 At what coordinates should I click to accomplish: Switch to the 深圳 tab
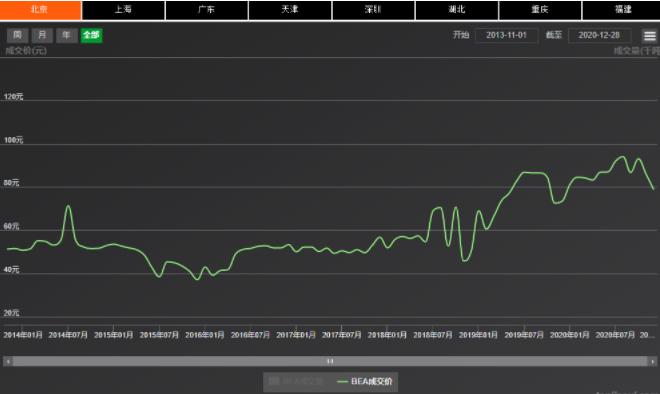(373, 10)
